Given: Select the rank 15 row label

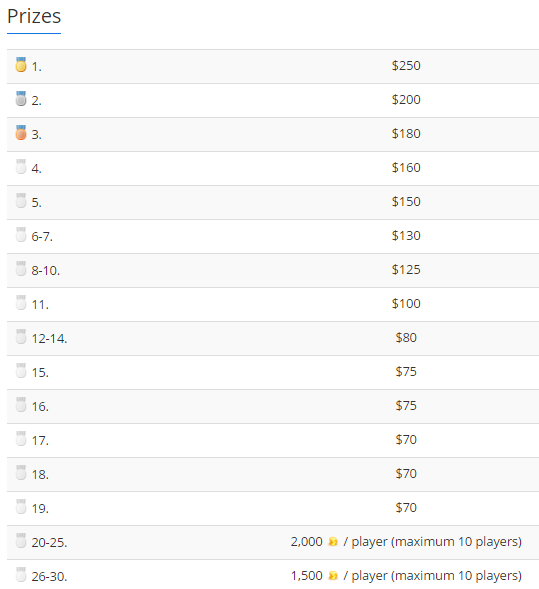Looking at the screenshot, I should click(40, 373).
